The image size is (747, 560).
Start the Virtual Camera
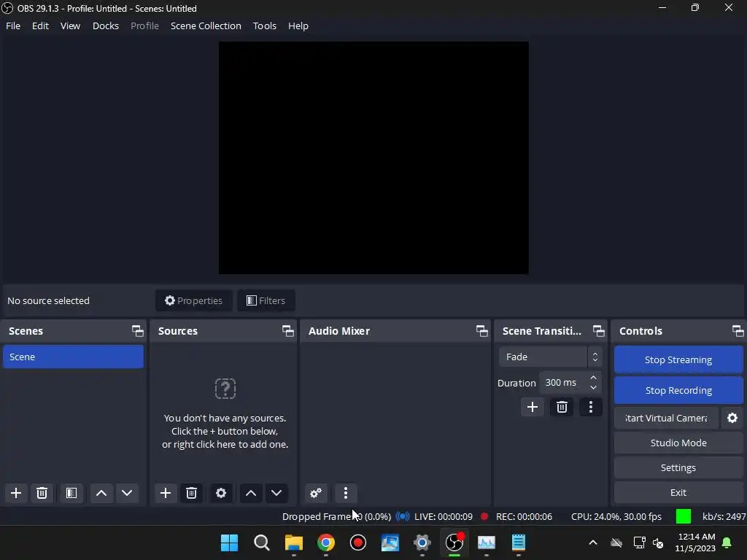(x=666, y=418)
